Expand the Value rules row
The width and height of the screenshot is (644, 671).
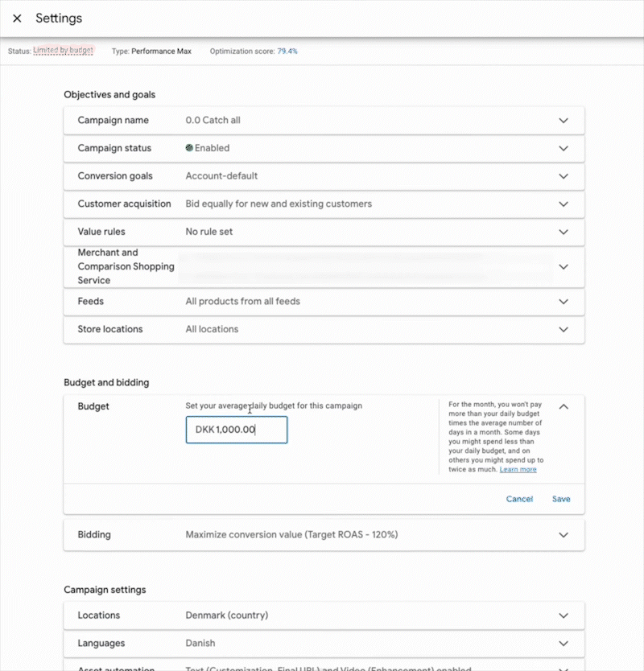coord(563,232)
